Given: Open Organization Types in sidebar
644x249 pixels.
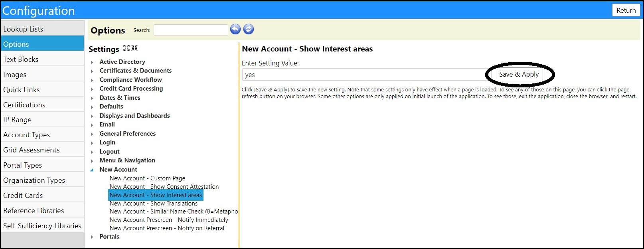Looking at the screenshot, I should coord(42,180).
